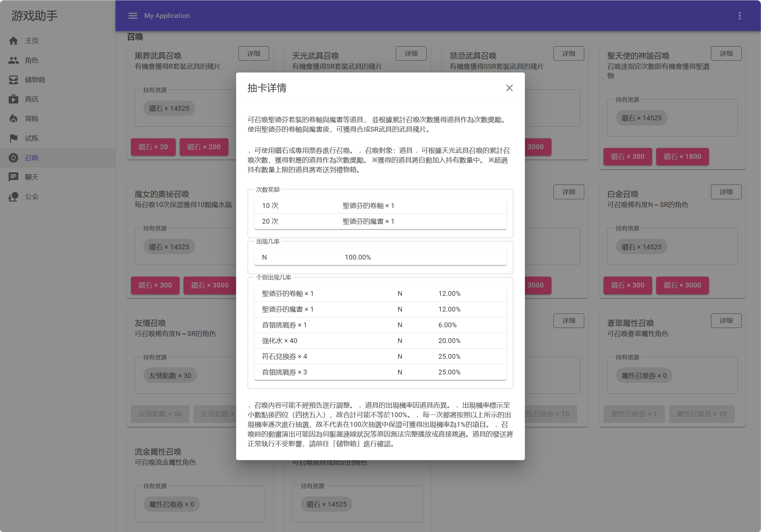Close the 抽卡详情 dialog
The image size is (761, 532).
coord(509,88)
